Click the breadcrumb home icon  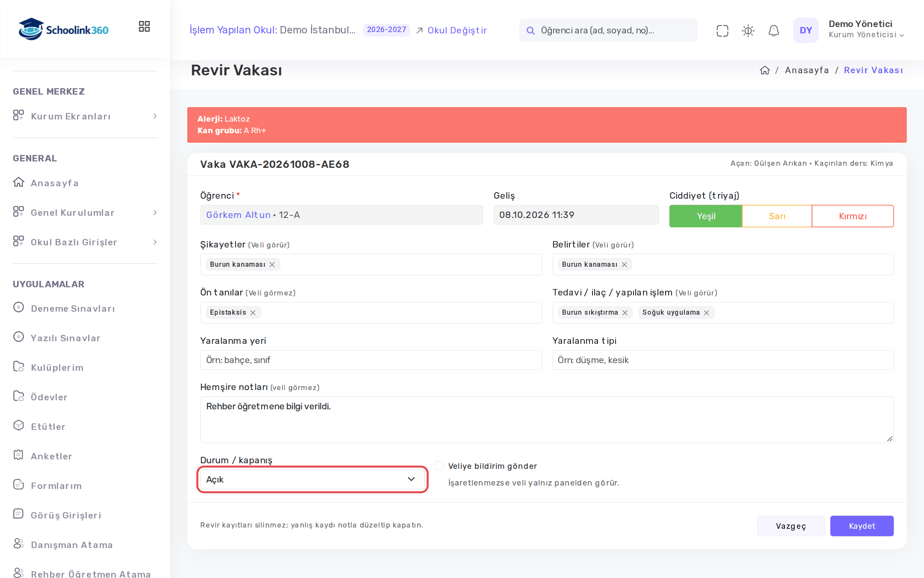[764, 70]
